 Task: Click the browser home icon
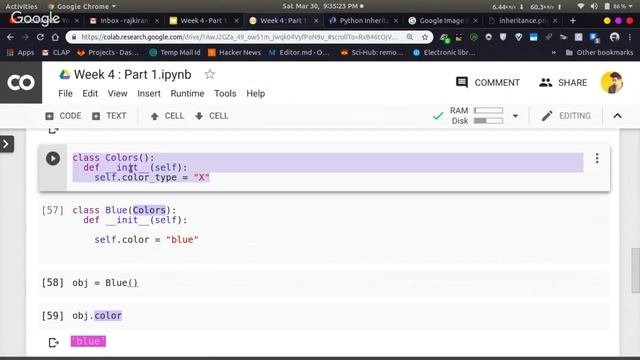pyautogui.click(x=55, y=37)
